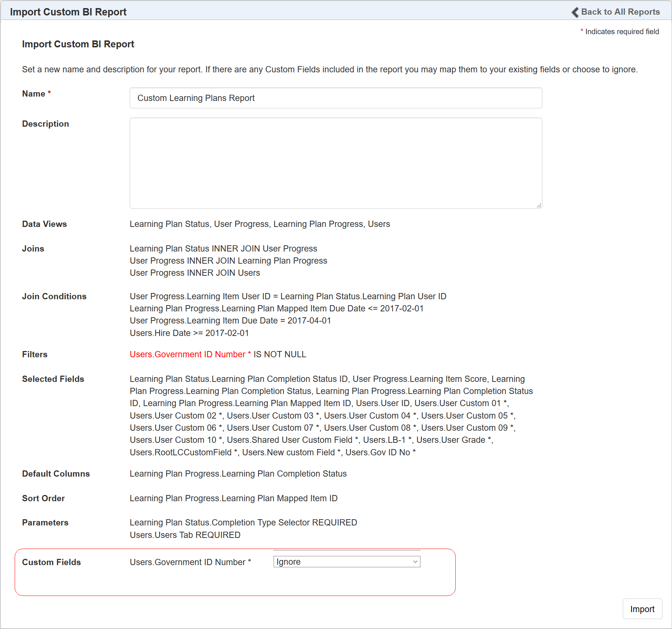Click the Filters label
This screenshot has width=672, height=629.
click(x=35, y=354)
